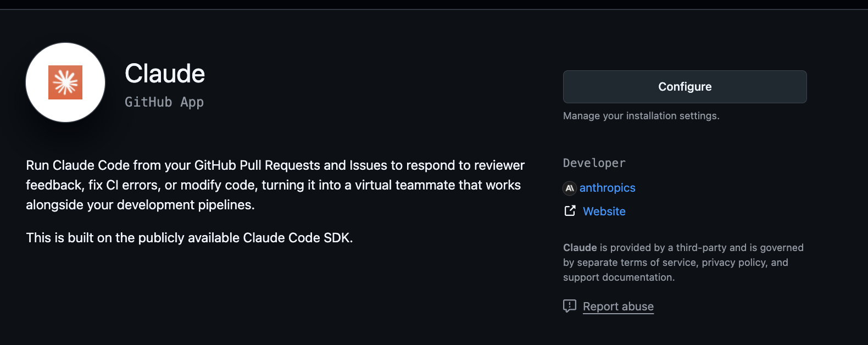This screenshot has width=868, height=345.
Task: Click the report icon beside Report abuse
Action: 570,306
